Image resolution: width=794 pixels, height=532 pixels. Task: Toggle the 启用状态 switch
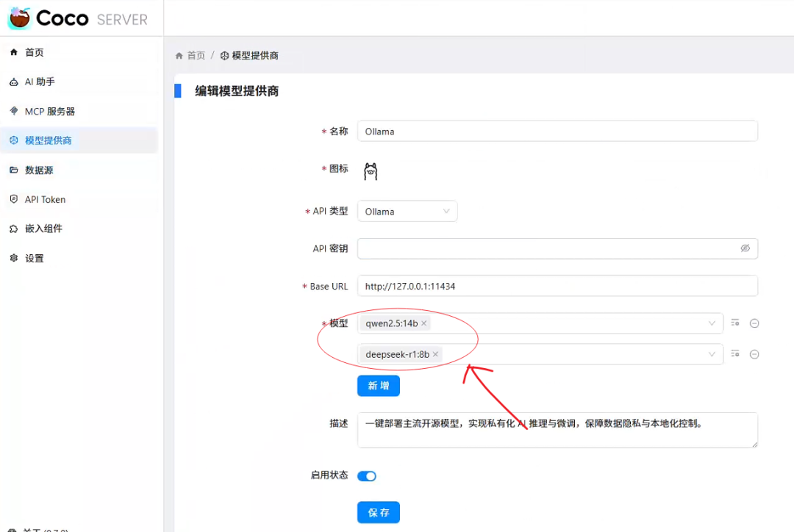367,476
